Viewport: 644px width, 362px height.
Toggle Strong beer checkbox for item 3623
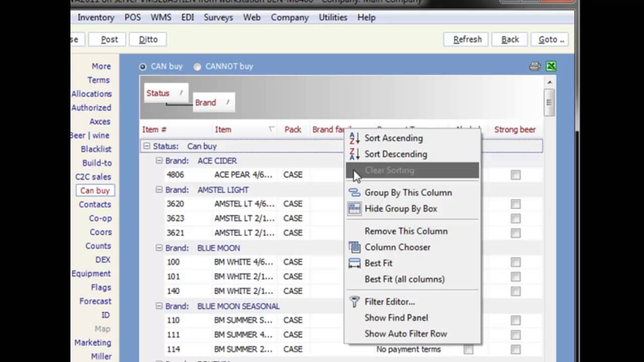coord(516,219)
